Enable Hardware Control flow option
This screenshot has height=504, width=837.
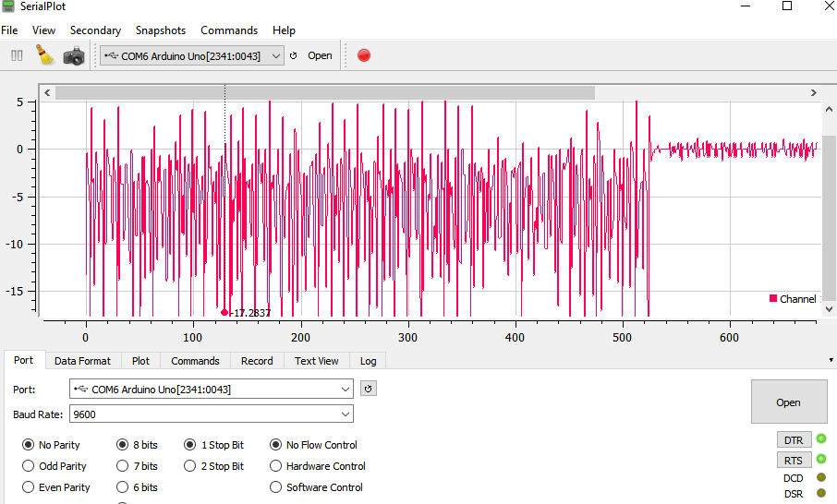click(x=318, y=466)
